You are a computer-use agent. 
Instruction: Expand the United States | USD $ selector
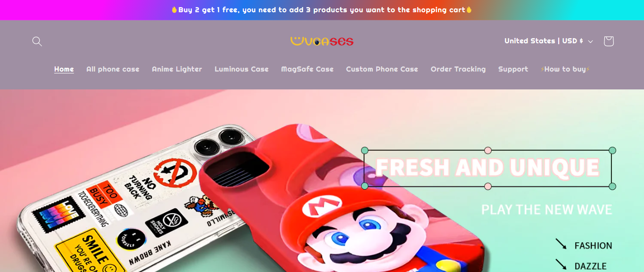[548, 41]
